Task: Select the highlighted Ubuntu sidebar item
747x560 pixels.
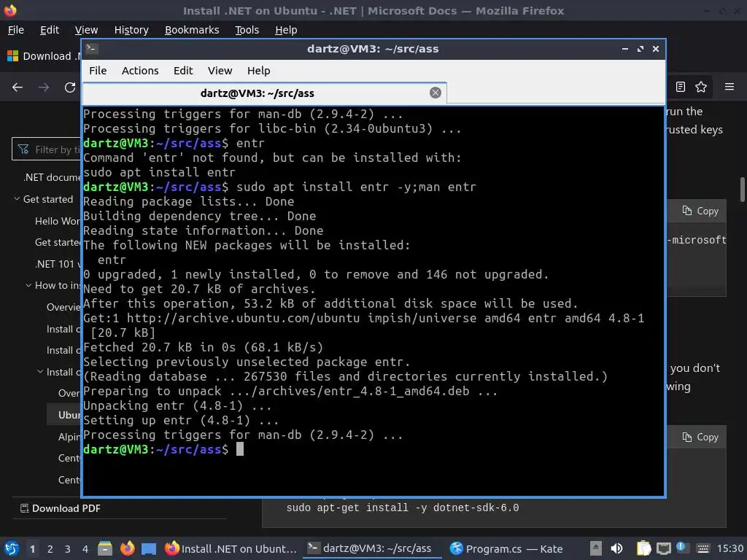Action: coord(64,415)
